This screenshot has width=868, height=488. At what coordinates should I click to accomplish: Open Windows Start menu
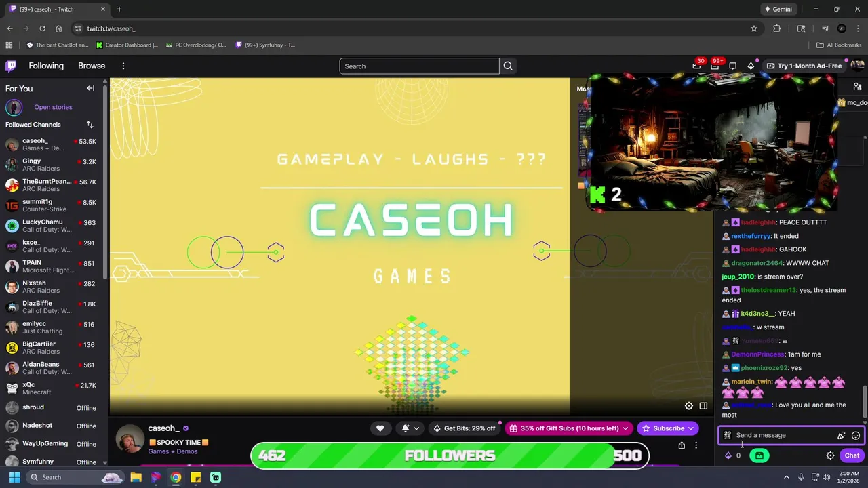[x=14, y=477]
